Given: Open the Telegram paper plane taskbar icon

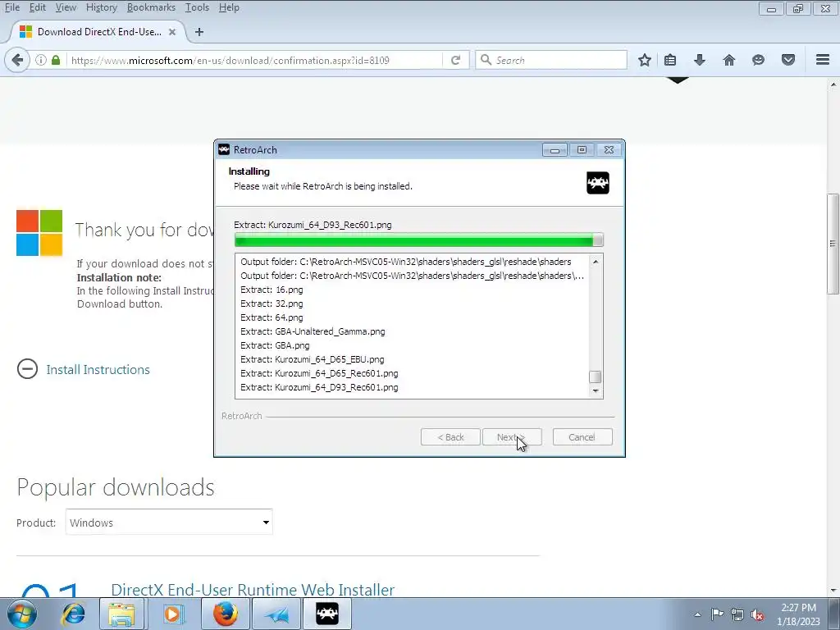Looking at the screenshot, I should pos(276,614).
